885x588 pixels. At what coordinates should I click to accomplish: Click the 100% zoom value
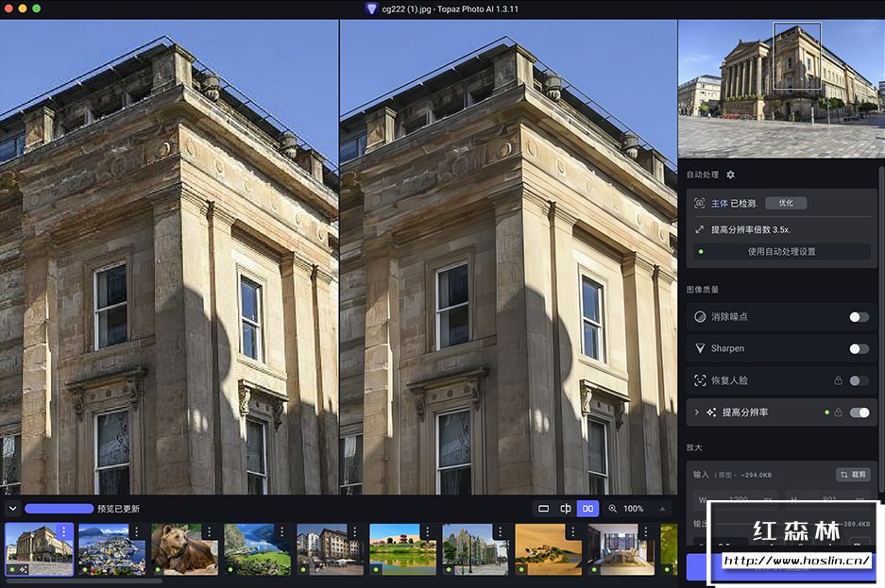[633, 509]
